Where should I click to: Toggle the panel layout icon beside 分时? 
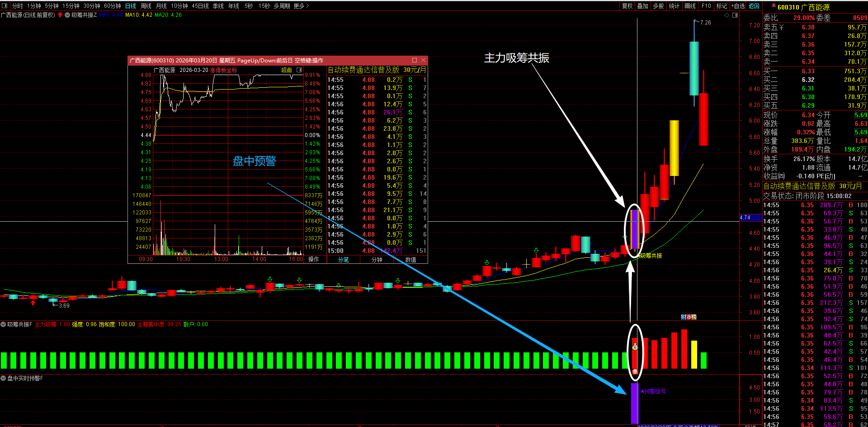(x=5, y=6)
